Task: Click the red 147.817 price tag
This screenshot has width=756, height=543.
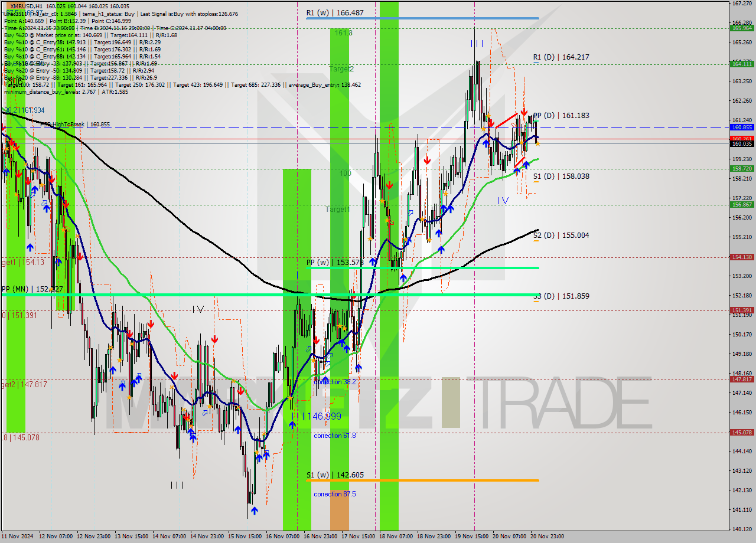Action: (x=741, y=379)
